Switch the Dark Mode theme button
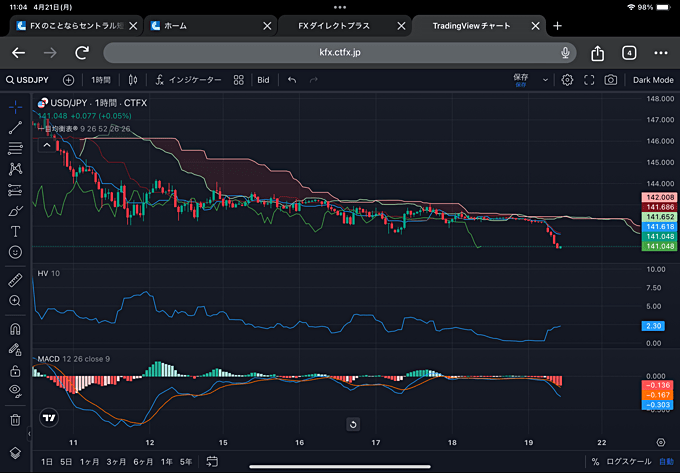Screen dimensions: 680x473 click(653, 80)
